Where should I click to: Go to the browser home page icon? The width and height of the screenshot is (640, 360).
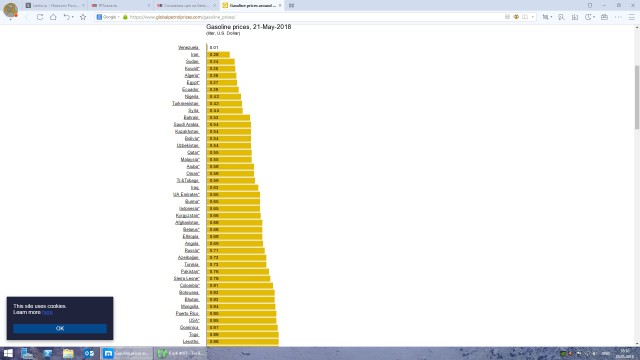coord(53,17)
